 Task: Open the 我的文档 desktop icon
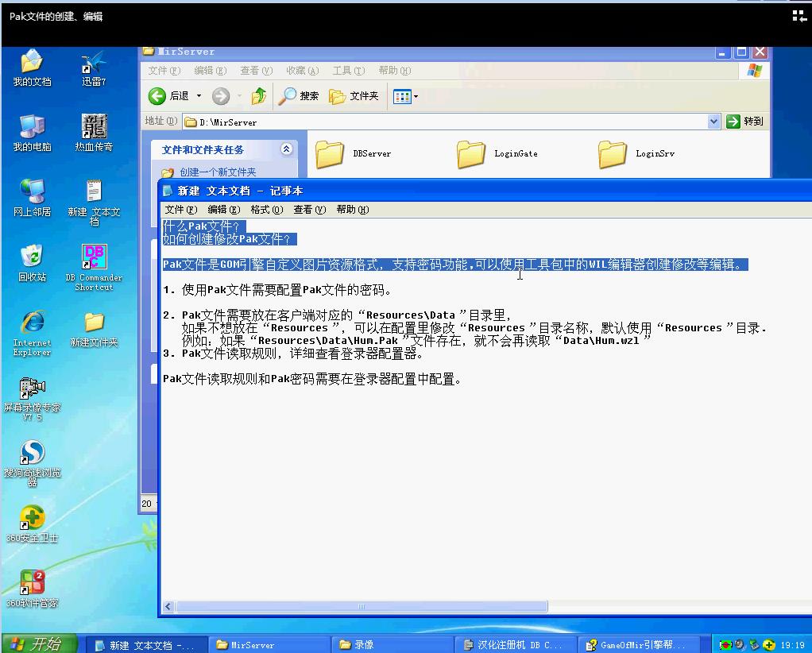[32, 68]
